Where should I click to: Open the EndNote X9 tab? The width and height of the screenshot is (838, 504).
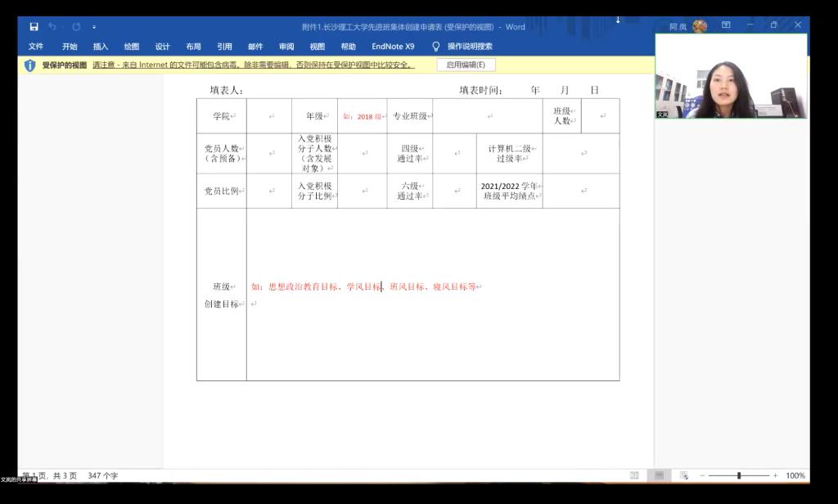pos(393,47)
